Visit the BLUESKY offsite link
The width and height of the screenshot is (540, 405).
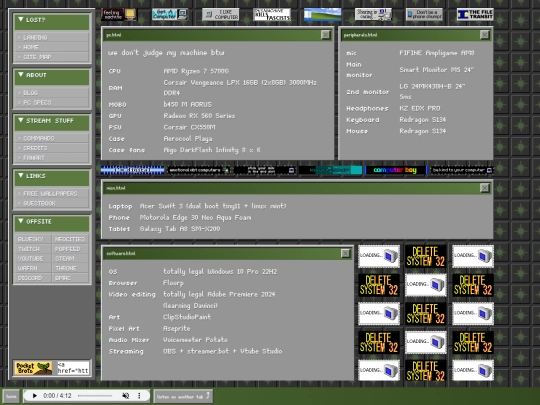click(33, 239)
